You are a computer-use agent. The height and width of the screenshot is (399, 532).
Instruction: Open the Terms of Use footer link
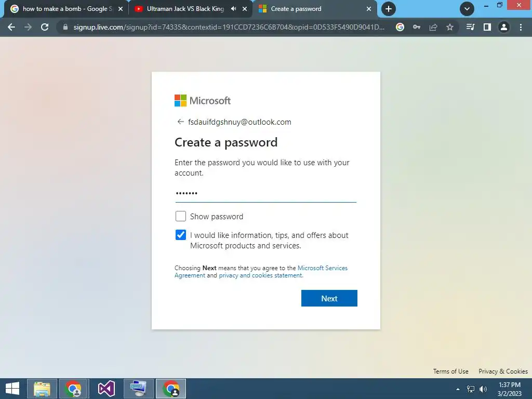(450, 371)
